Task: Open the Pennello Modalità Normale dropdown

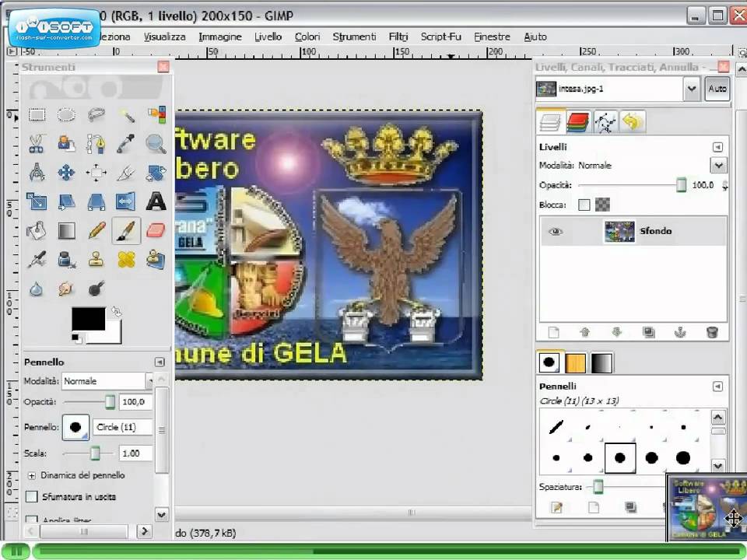Action: pyautogui.click(x=107, y=381)
